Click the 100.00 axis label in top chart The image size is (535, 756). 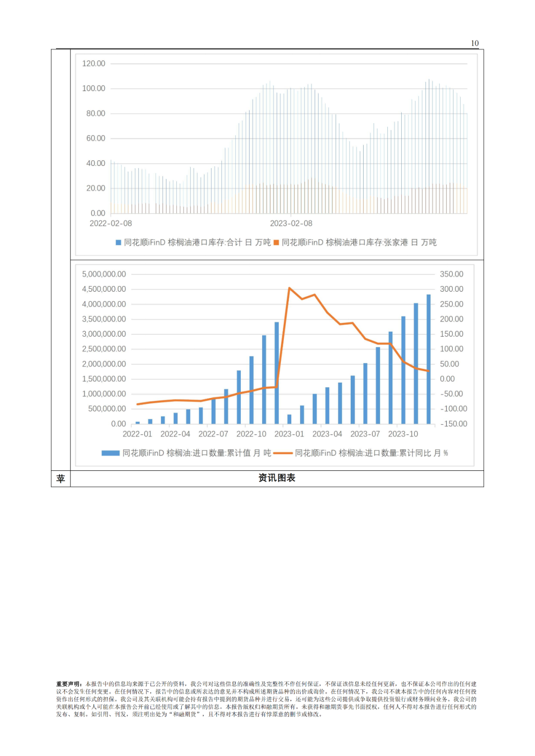pyautogui.click(x=94, y=88)
